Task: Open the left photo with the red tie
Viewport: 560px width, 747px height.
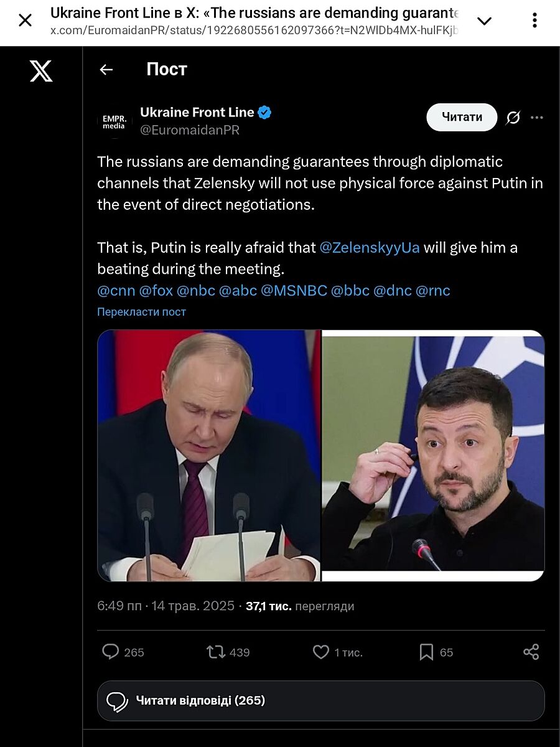Action: point(209,455)
